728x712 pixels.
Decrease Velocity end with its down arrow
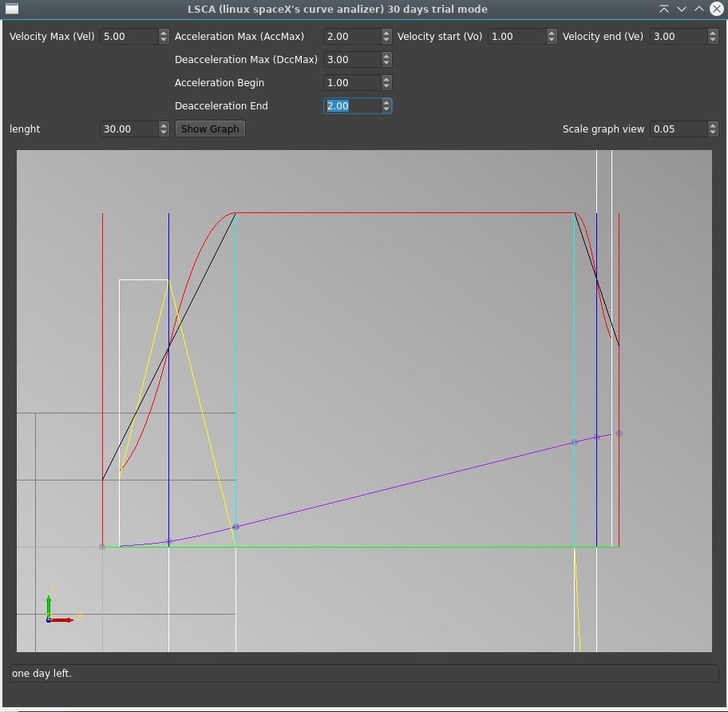713,40
